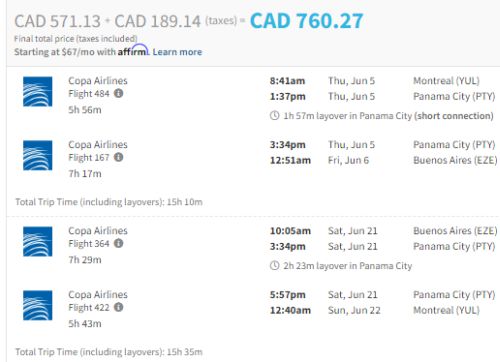This screenshot has width=500, height=362.
Task: Click the short connection warning text
Action: tap(454, 116)
